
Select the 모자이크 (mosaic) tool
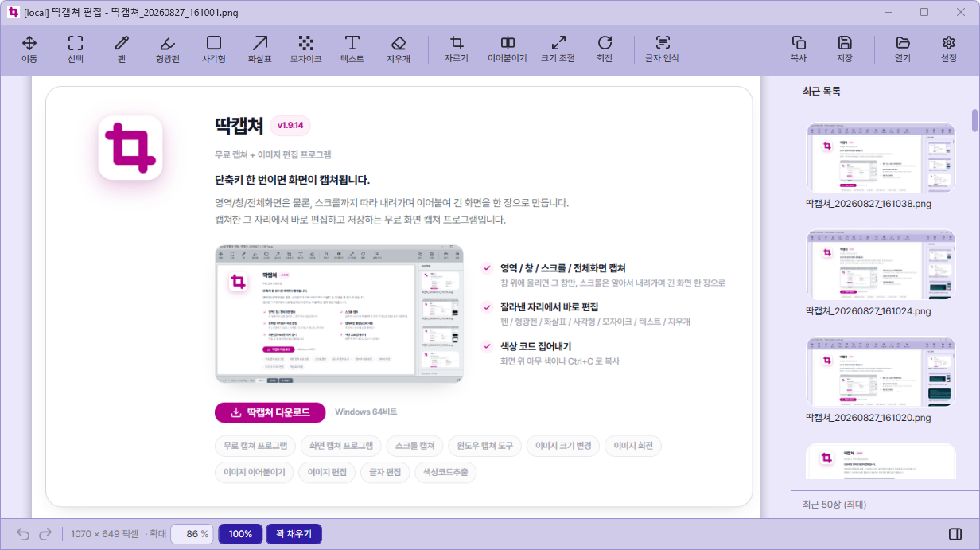click(306, 49)
